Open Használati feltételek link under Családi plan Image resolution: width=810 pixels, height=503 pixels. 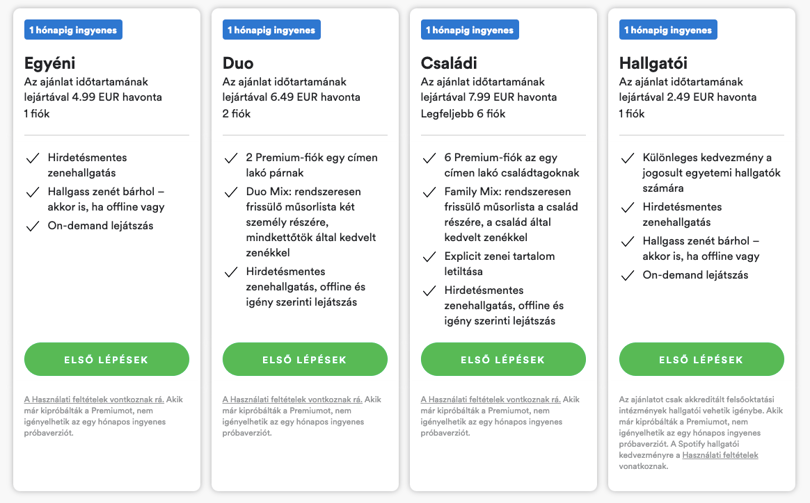491,399
